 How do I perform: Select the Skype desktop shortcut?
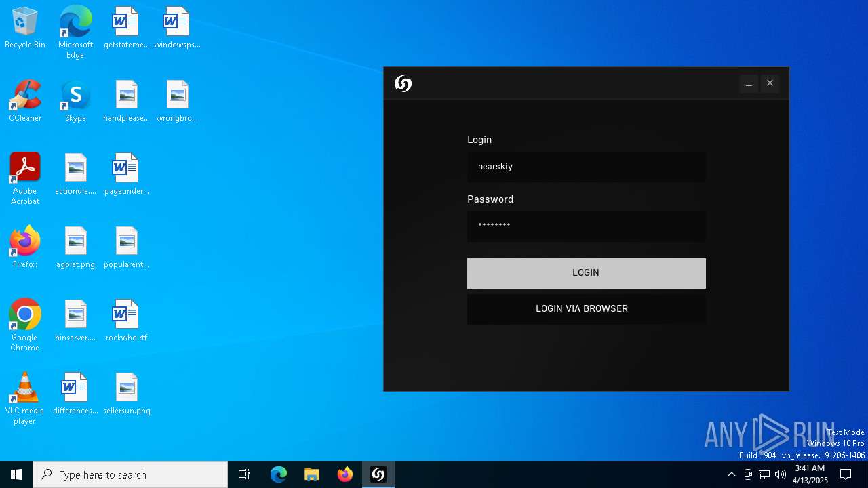click(75, 102)
